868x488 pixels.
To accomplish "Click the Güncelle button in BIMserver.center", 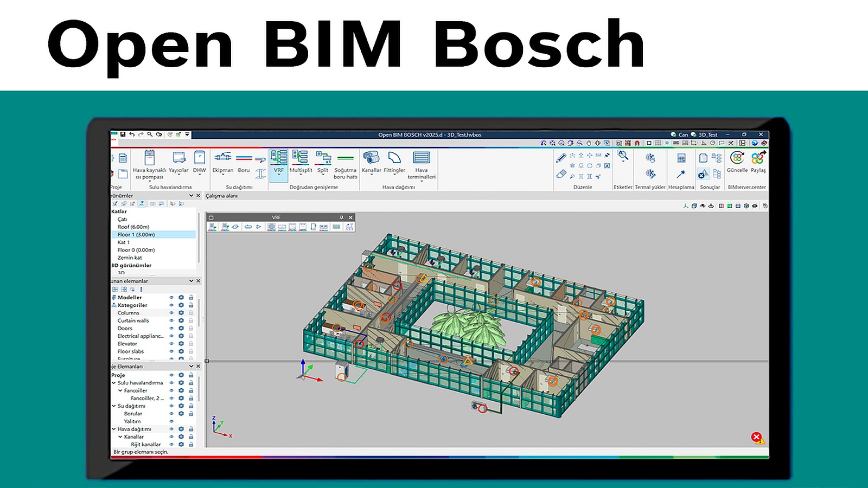I will pyautogui.click(x=737, y=159).
